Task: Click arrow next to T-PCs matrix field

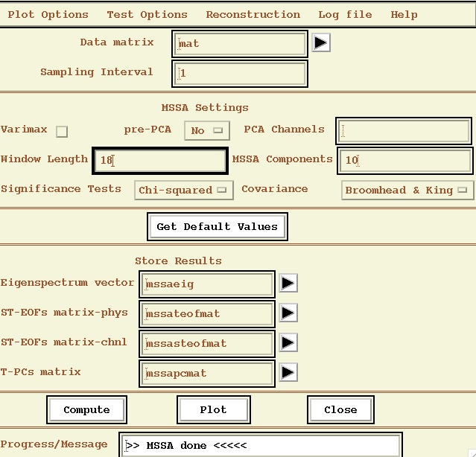Action: point(288,372)
